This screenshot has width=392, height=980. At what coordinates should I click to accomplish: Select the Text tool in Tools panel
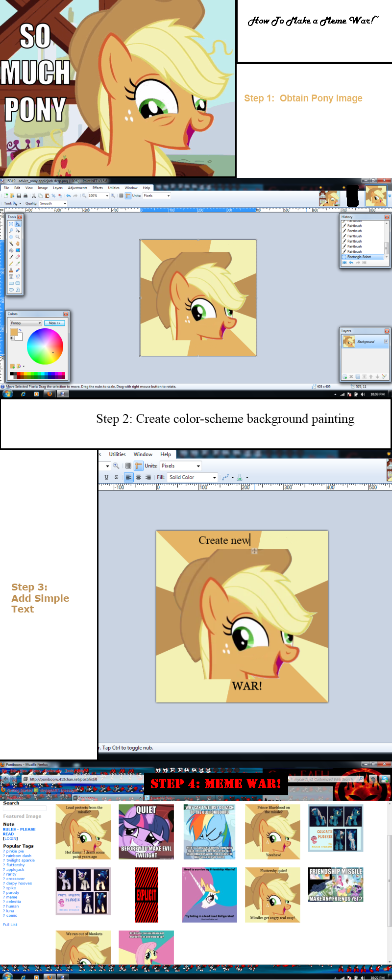coord(11,276)
